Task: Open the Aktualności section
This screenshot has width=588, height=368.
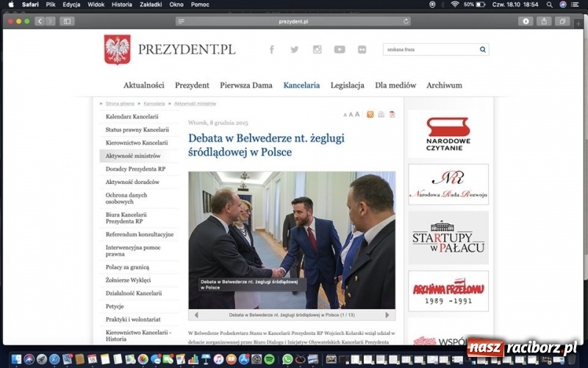Action: pyautogui.click(x=144, y=85)
